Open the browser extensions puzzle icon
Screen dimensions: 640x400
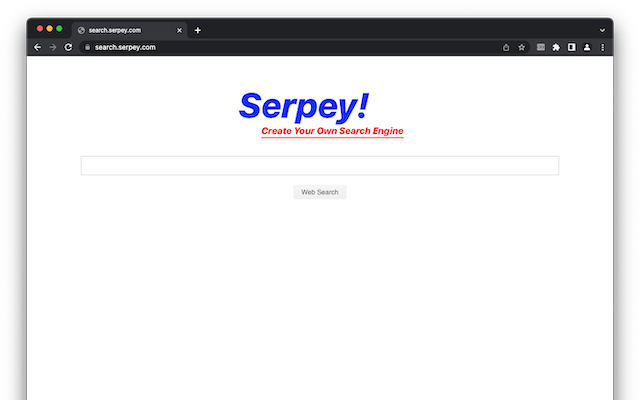pos(556,47)
